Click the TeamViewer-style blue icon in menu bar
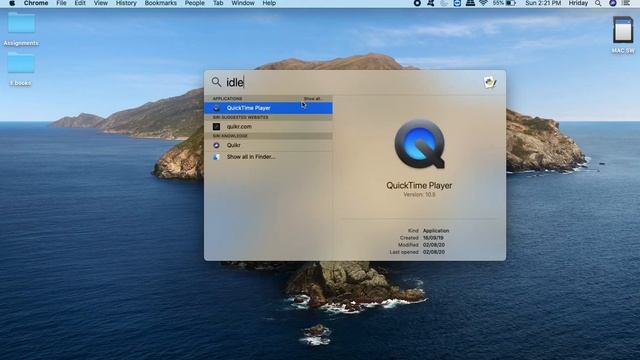 (x=457, y=3)
